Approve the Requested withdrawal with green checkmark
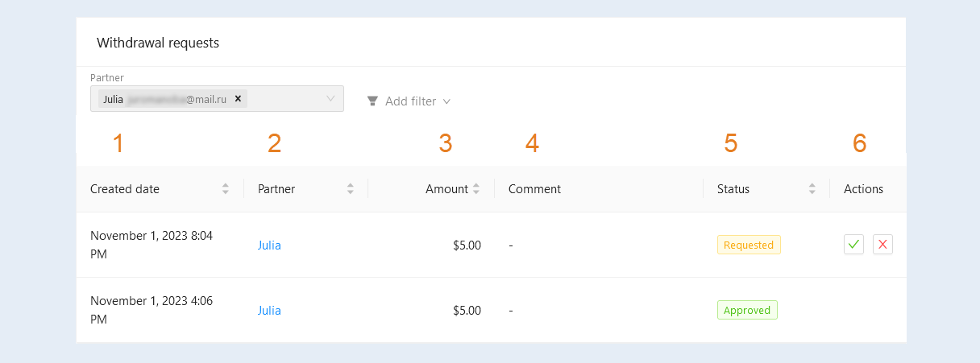Viewport: 980px width, 363px height. 853,245
